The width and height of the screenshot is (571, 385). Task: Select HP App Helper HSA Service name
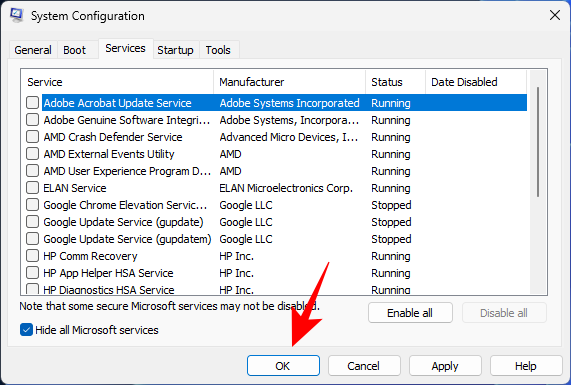(x=108, y=273)
